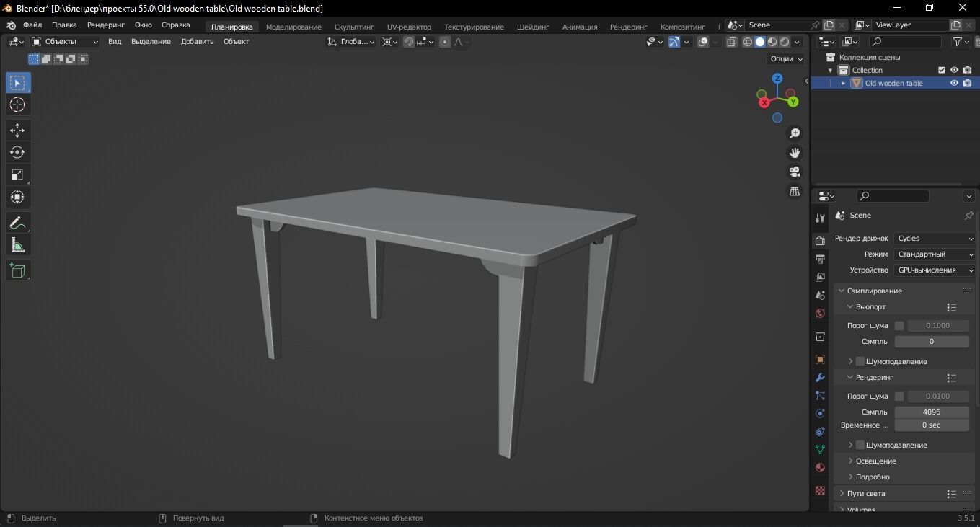Open the Physics properties tab

(820, 414)
